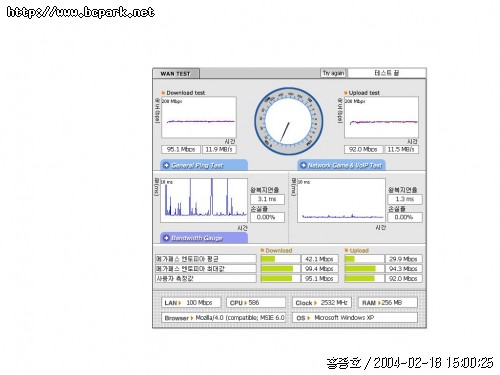Click the 42.1 Mbps download progress bar

pos(280,259)
